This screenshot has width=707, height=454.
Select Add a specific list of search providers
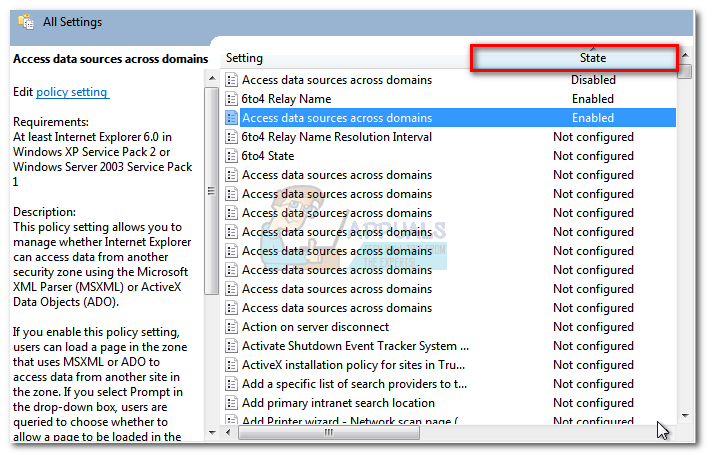[x=354, y=384]
